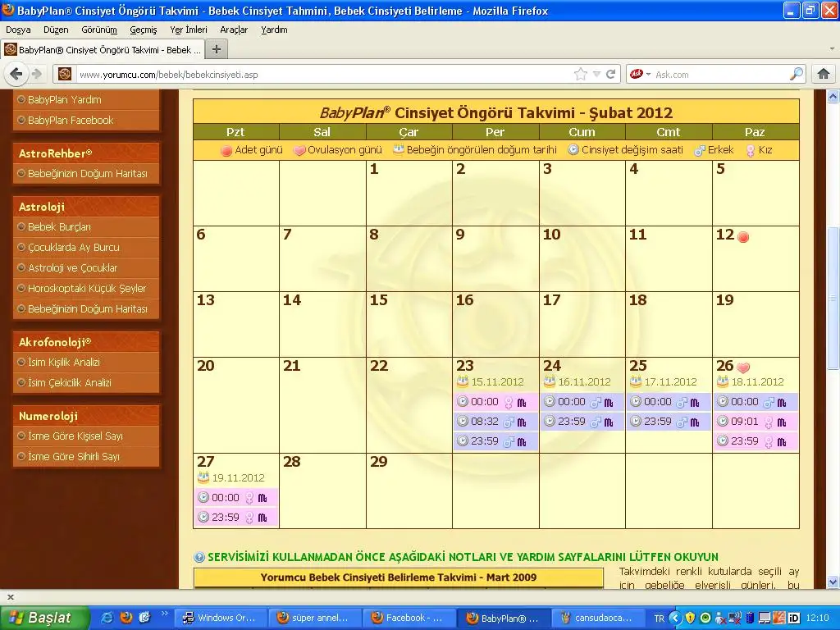Click the cake icon next to 19.11.2012
The width and height of the screenshot is (840, 630).
[x=203, y=477]
